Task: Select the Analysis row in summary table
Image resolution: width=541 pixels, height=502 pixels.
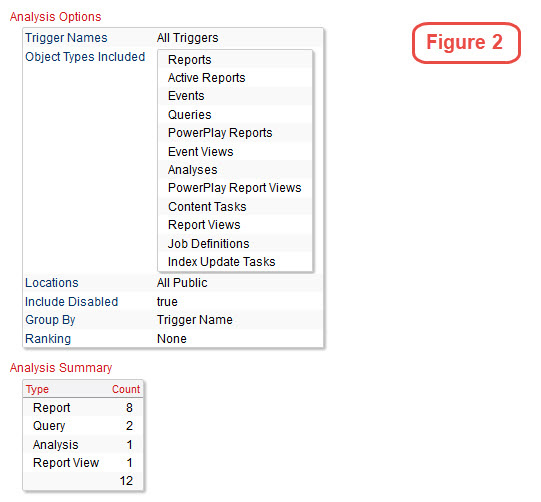Action: pos(83,444)
